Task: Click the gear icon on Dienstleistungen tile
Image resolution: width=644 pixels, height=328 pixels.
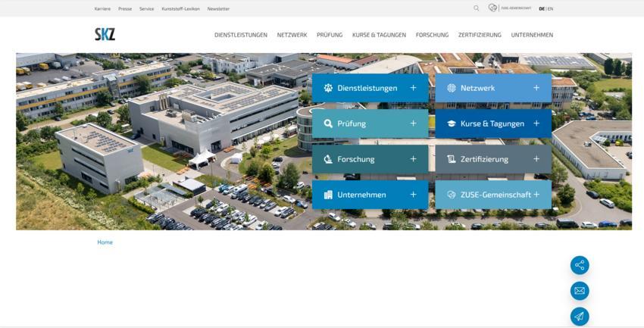Action: [x=328, y=88]
